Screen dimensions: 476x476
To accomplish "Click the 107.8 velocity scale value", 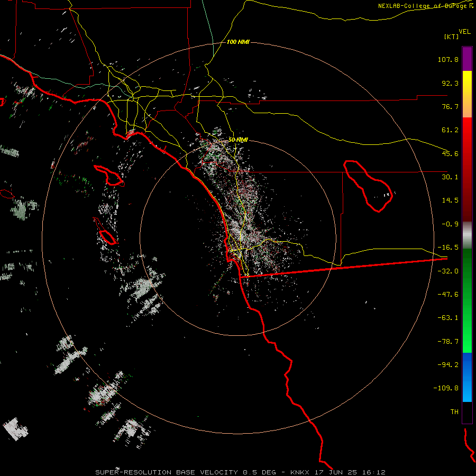I will (448, 59).
